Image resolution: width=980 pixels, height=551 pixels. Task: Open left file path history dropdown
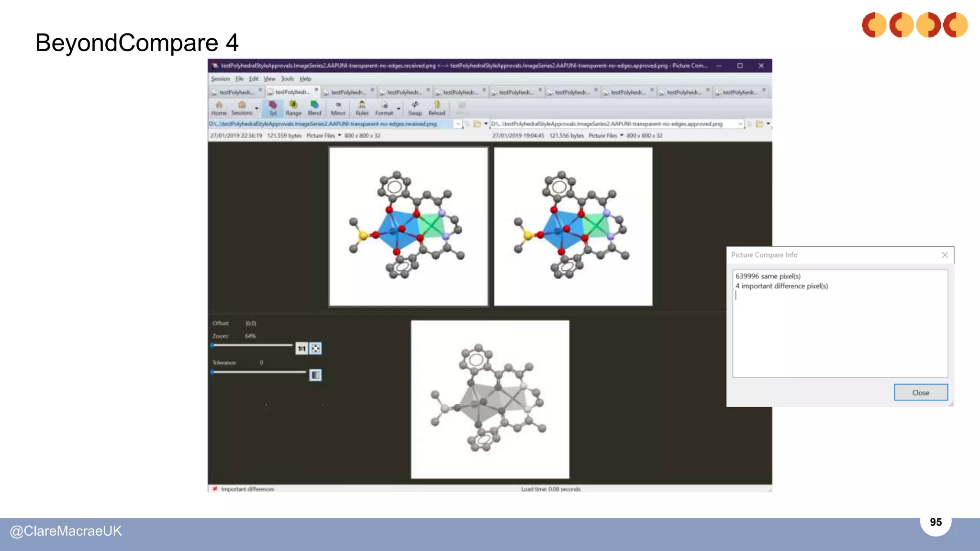pyautogui.click(x=458, y=124)
